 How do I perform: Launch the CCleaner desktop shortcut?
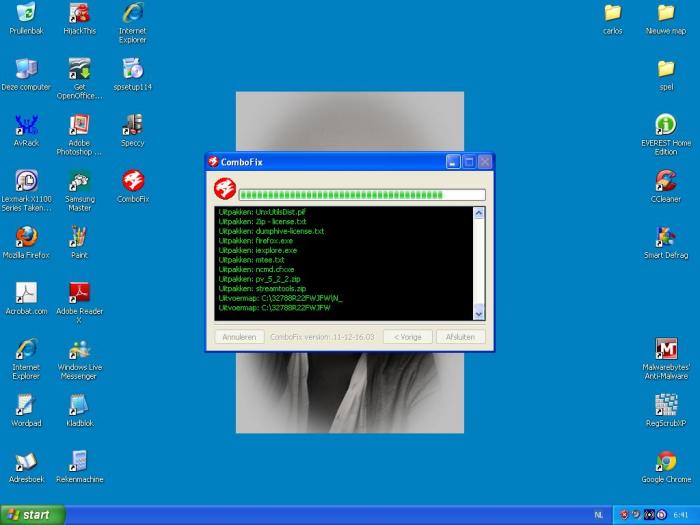click(x=666, y=187)
